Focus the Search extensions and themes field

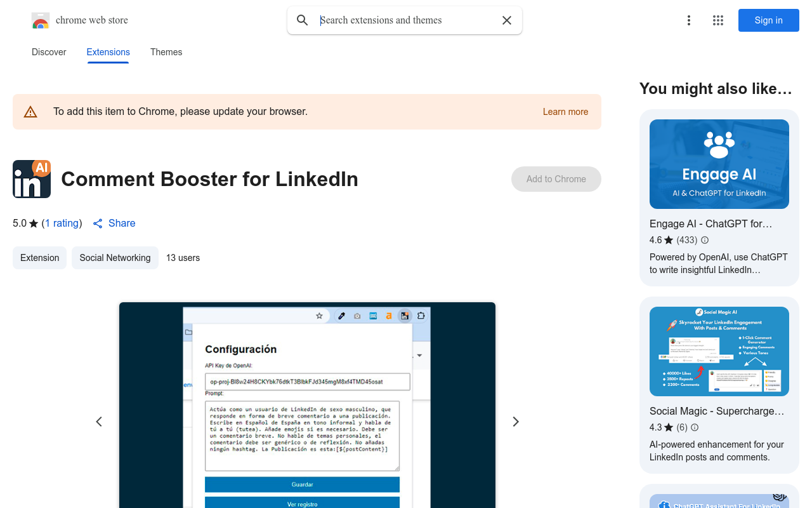pyautogui.click(x=406, y=20)
